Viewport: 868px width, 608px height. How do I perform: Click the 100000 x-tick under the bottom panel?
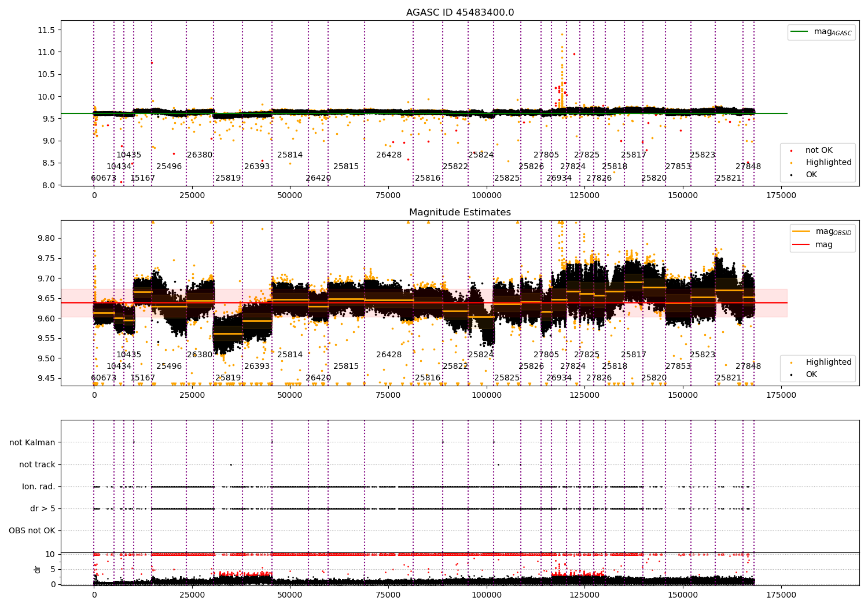pyautogui.click(x=487, y=595)
